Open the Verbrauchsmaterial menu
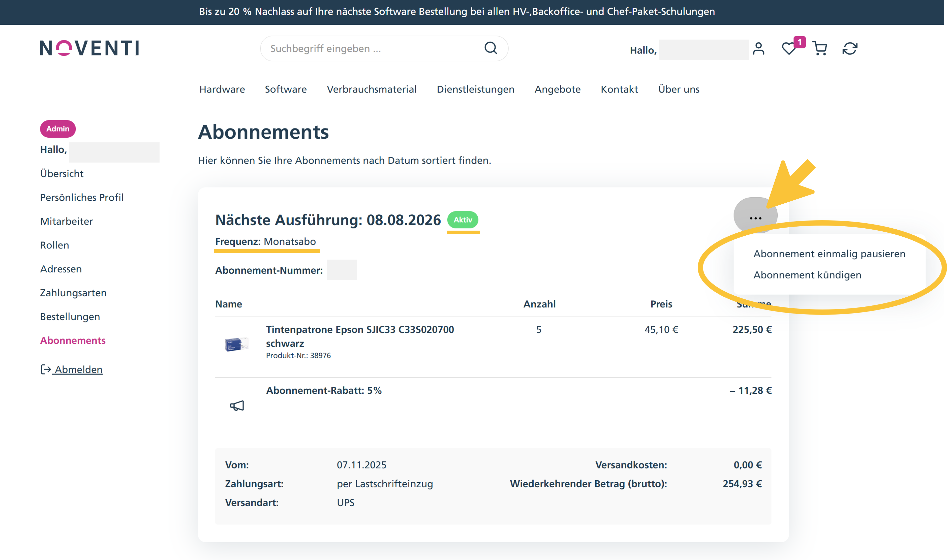 click(x=372, y=89)
